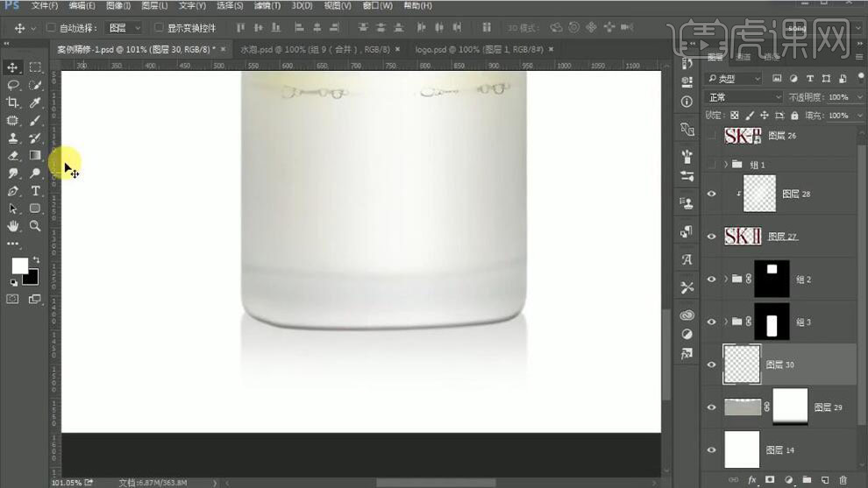Open auto-select target dropdown
Image resolution: width=868 pixels, height=488 pixels.
tap(125, 28)
